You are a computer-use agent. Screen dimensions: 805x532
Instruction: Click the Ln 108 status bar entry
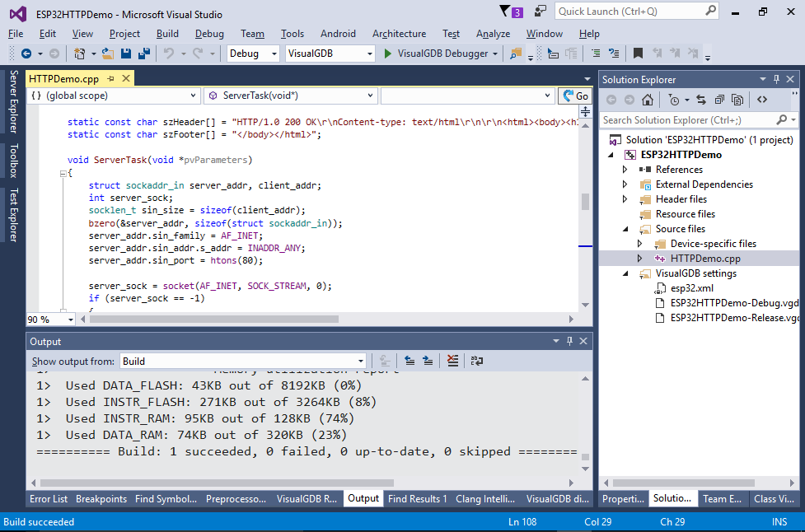click(522, 522)
